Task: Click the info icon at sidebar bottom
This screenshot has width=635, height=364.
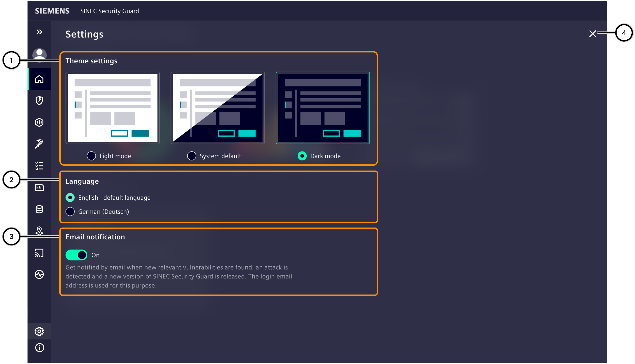Action: [x=39, y=347]
